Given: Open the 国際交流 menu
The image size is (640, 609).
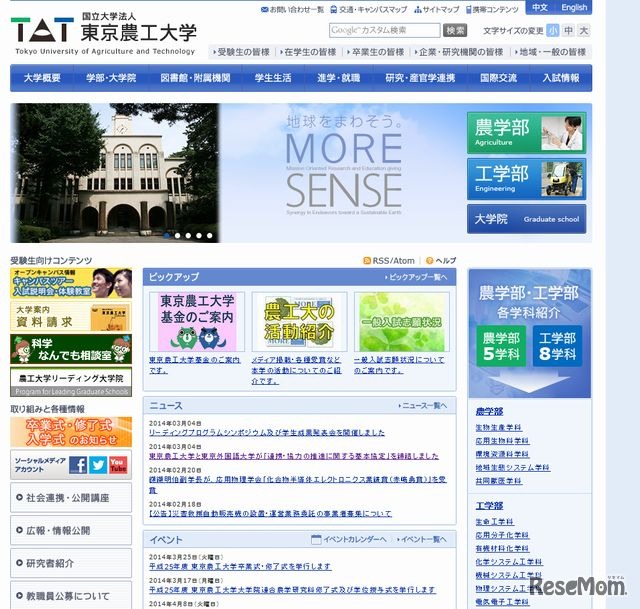Looking at the screenshot, I should tap(498, 78).
